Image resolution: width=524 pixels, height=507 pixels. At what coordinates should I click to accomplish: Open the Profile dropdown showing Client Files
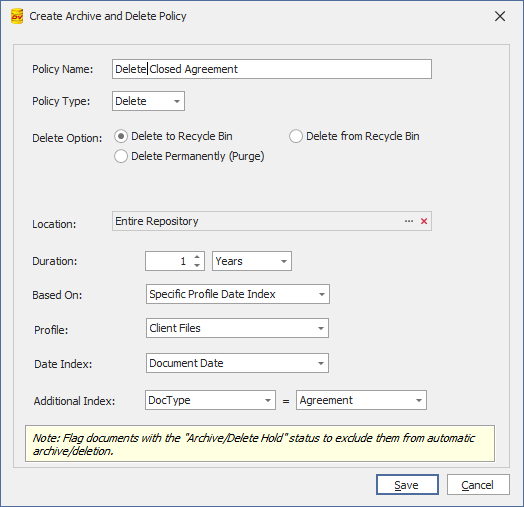[237, 328]
